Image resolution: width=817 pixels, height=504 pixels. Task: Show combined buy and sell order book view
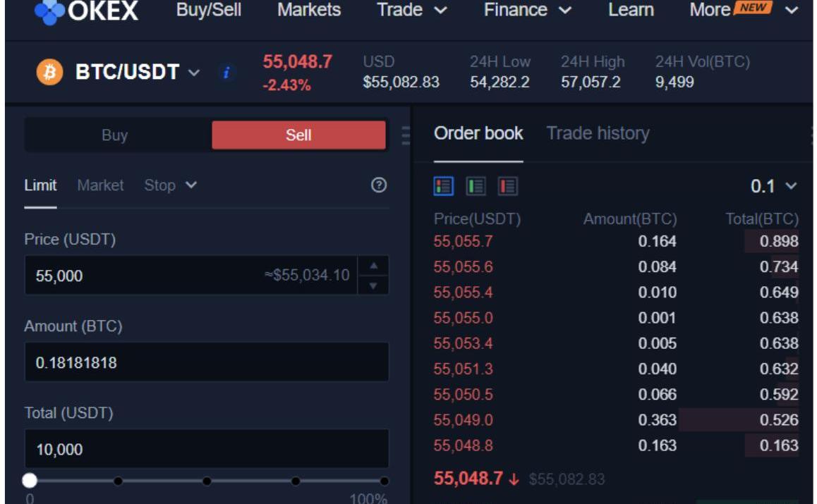click(443, 186)
